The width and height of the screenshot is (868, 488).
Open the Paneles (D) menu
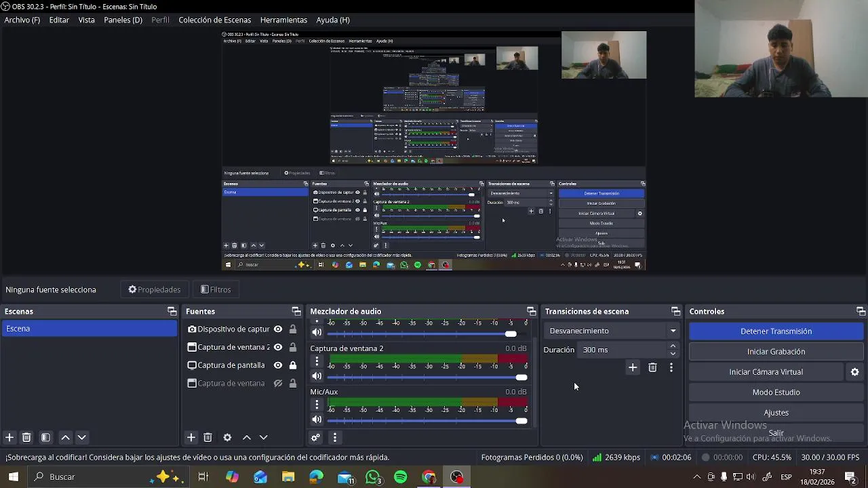click(123, 20)
